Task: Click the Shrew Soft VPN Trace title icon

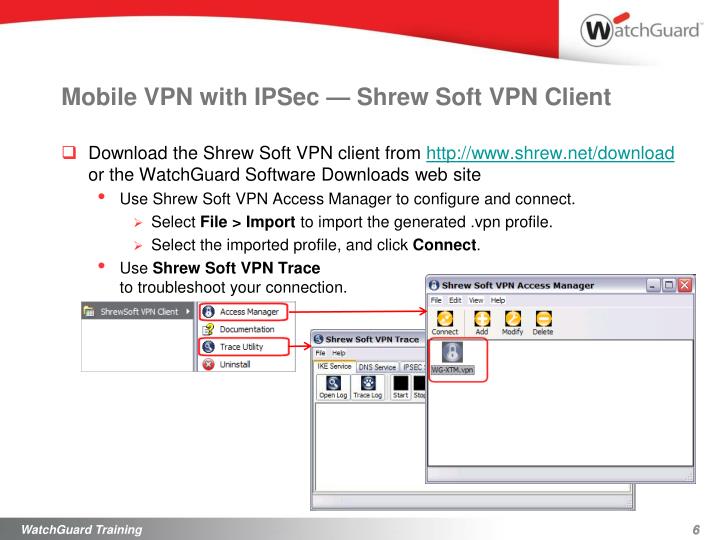Action: [x=319, y=339]
